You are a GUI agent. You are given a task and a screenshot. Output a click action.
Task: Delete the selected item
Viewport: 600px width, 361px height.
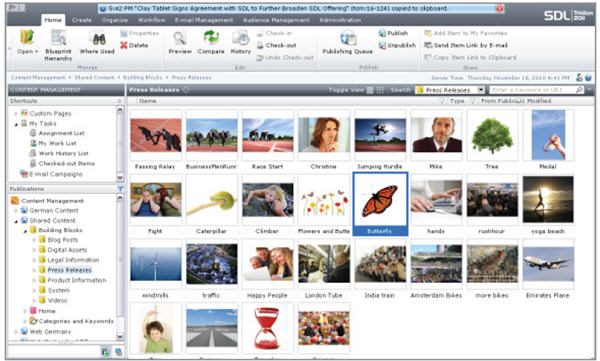tap(134, 45)
